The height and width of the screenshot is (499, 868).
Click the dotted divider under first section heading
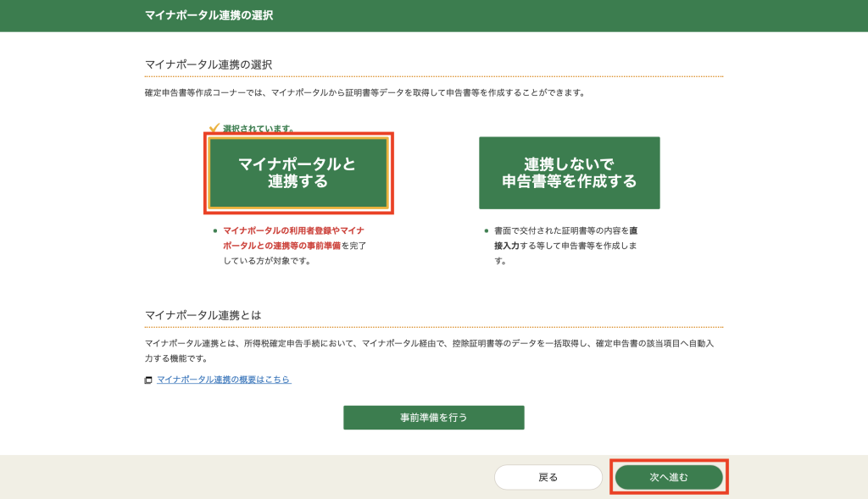click(x=433, y=77)
